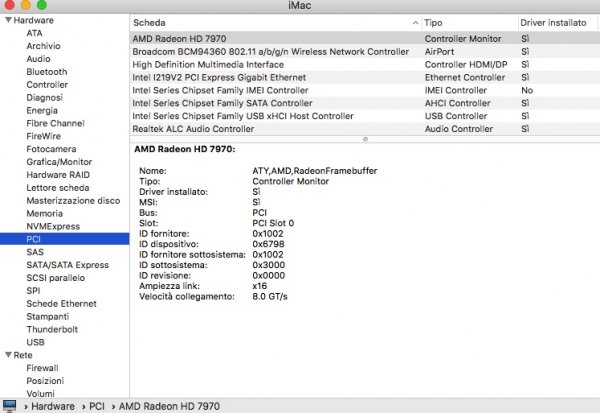Sort by Driver installato column header
Screen dimensions: 600x413
[558, 21]
